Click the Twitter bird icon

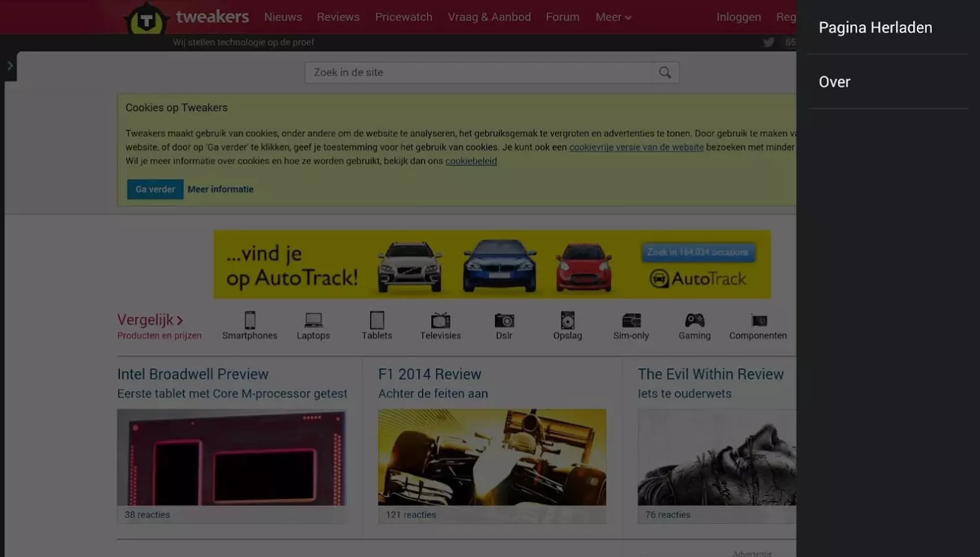coord(768,42)
